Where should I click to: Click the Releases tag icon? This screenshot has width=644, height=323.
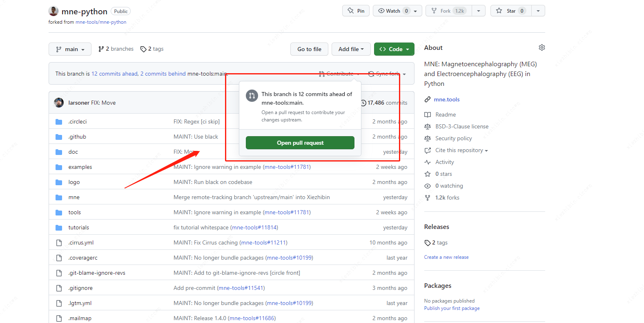(428, 243)
